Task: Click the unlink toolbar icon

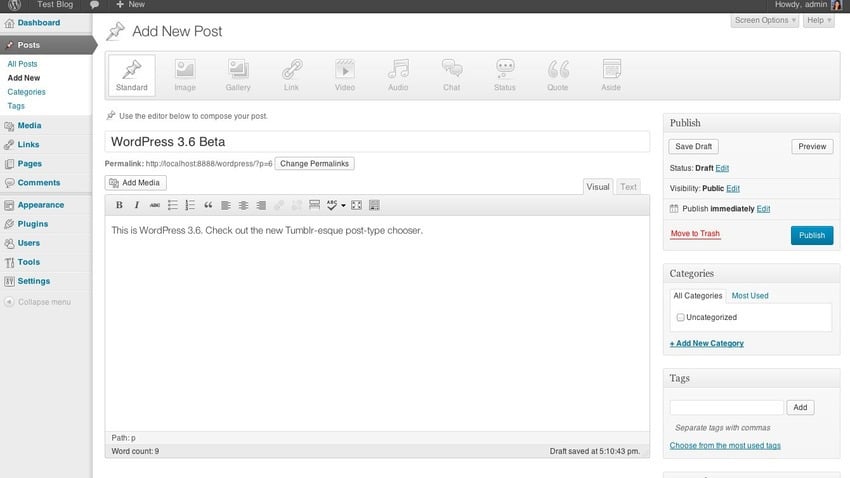Action: (297, 205)
